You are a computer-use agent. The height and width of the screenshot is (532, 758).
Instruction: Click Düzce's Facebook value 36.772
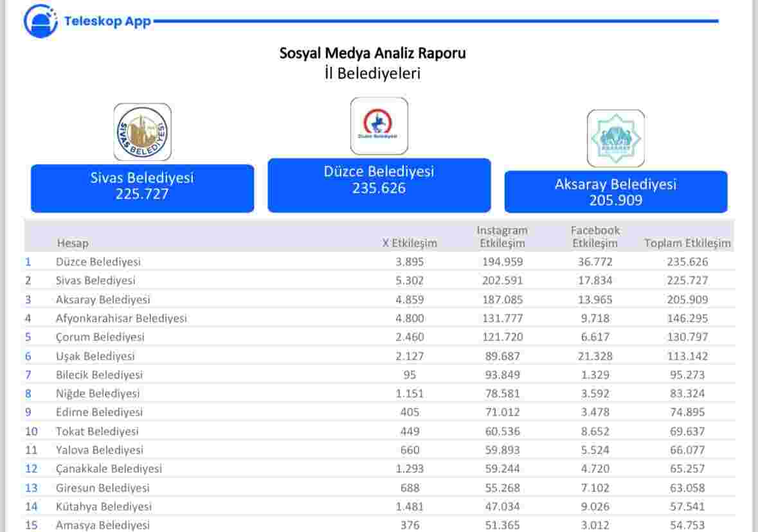click(595, 262)
